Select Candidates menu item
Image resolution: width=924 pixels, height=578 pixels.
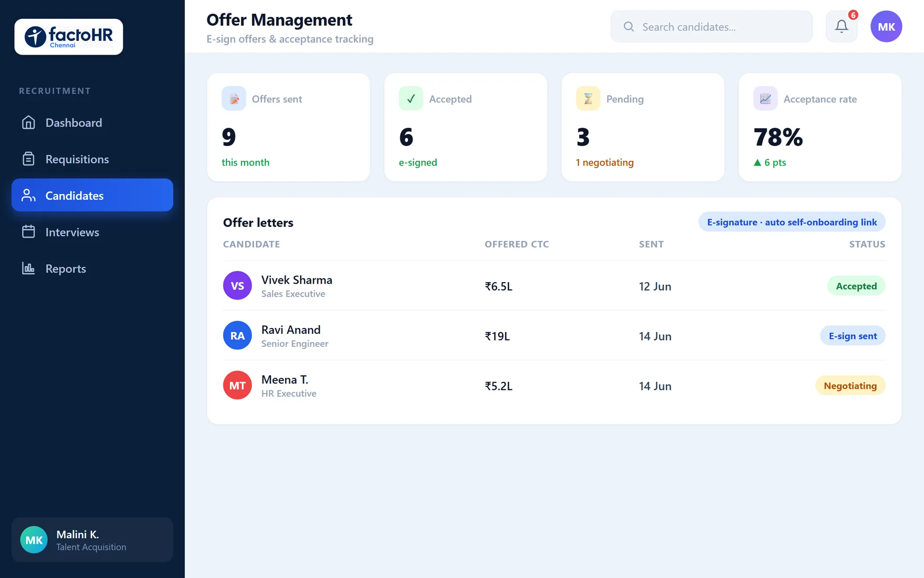pos(92,195)
